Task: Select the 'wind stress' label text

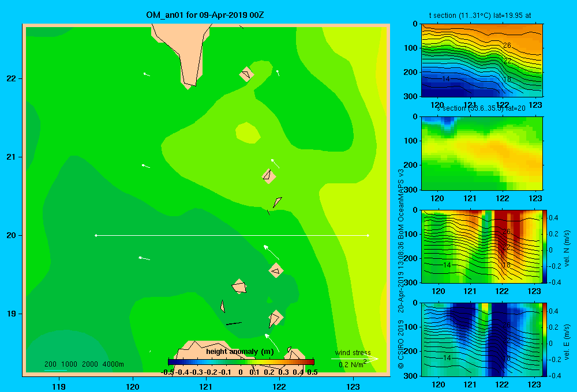Action: click(353, 353)
